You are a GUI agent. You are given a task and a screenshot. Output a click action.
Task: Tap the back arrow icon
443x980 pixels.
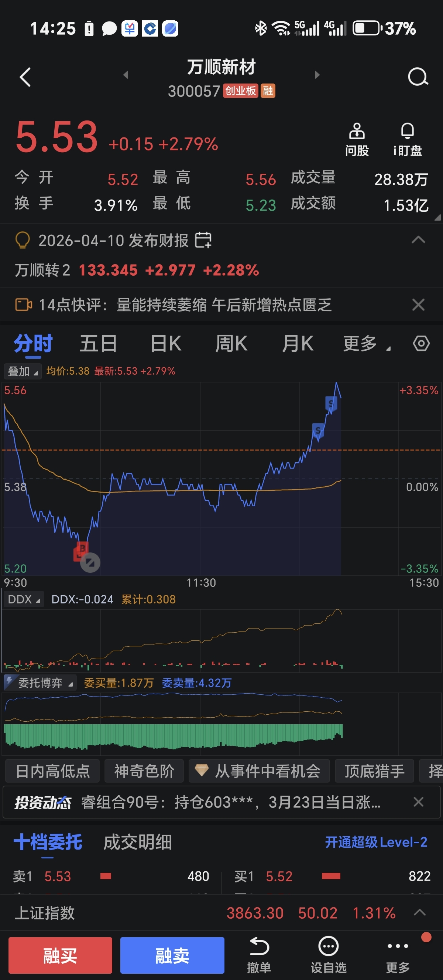[x=25, y=77]
